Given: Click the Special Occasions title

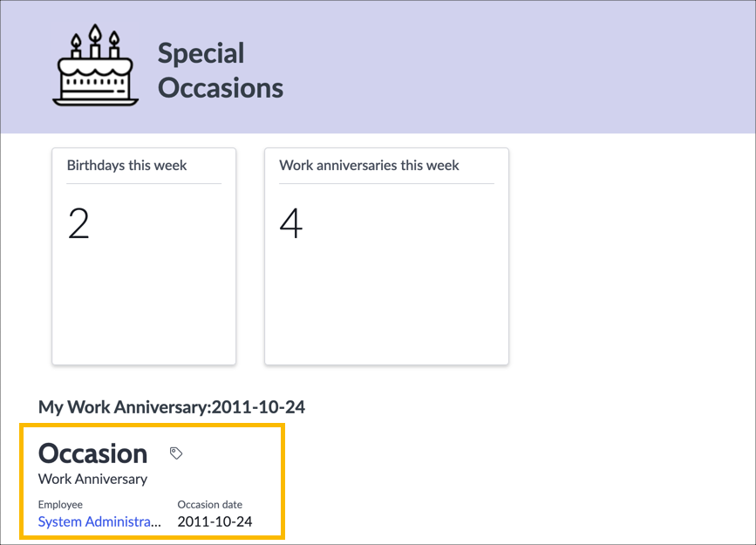Looking at the screenshot, I should click(x=220, y=70).
